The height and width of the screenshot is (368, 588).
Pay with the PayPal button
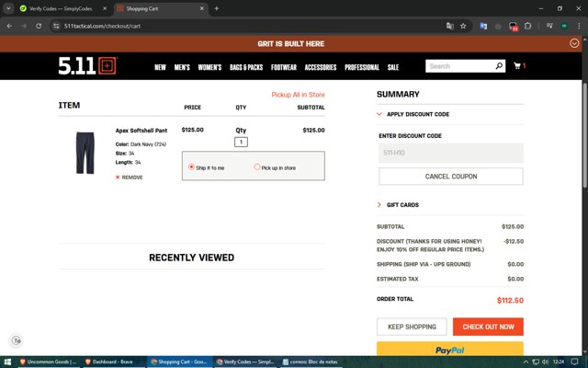pos(450,350)
